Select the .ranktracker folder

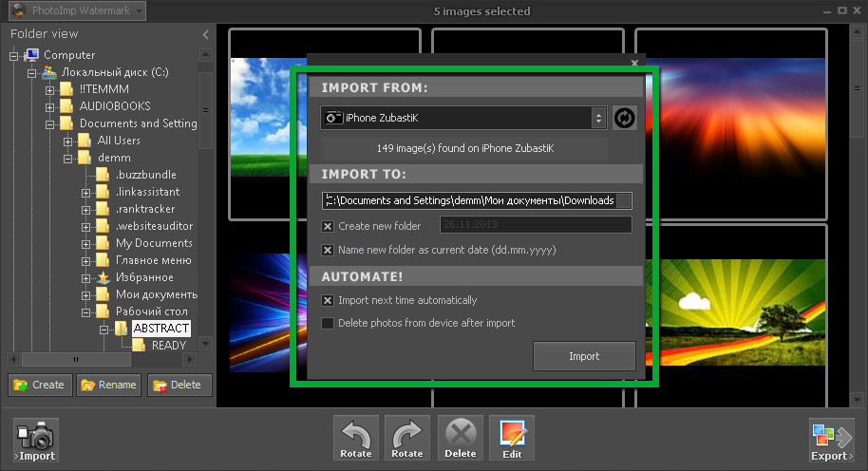(145, 209)
